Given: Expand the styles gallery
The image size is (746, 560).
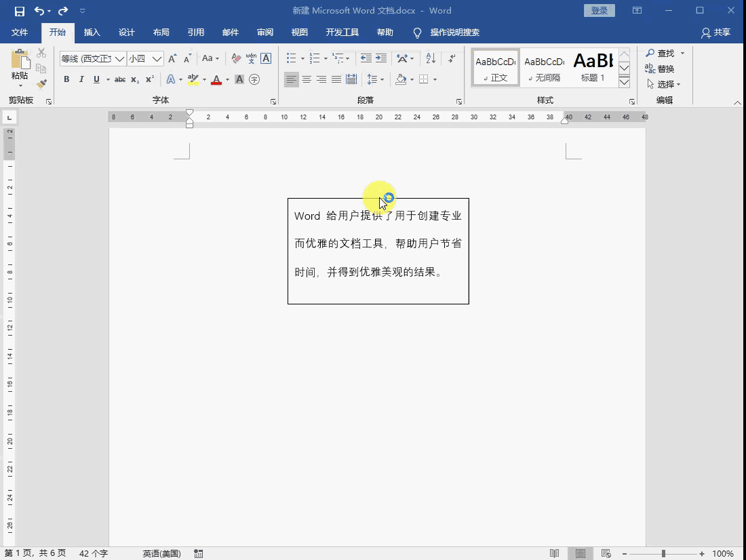Looking at the screenshot, I should click(x=624, y=82).
